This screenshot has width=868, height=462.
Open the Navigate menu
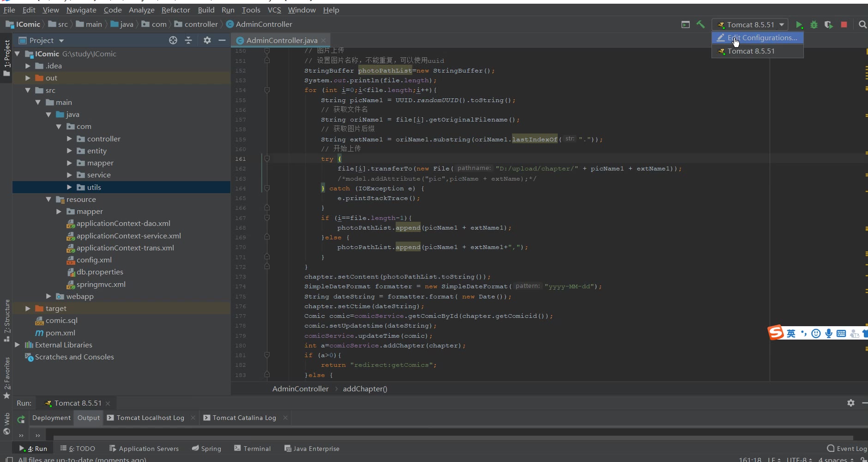coord(81,10)
